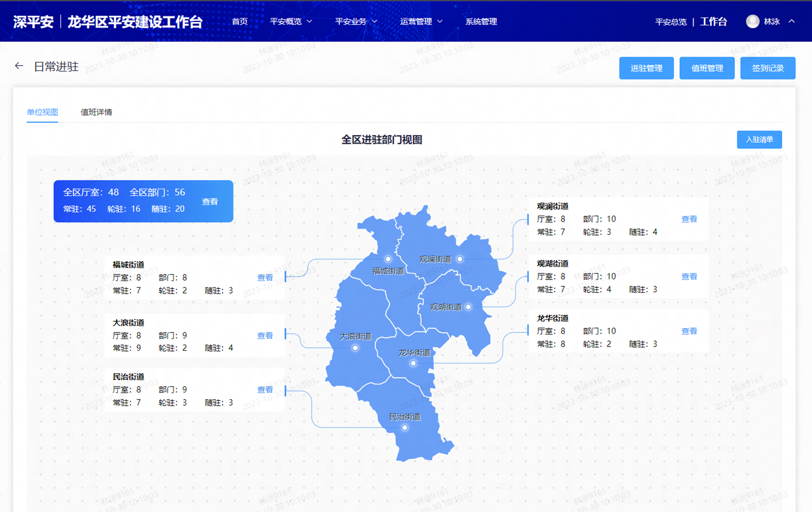This screenshot has width=812, height=512.
Task: Click the 入驻清单 button
Action: pyautogui.click(x=759, y=139)
